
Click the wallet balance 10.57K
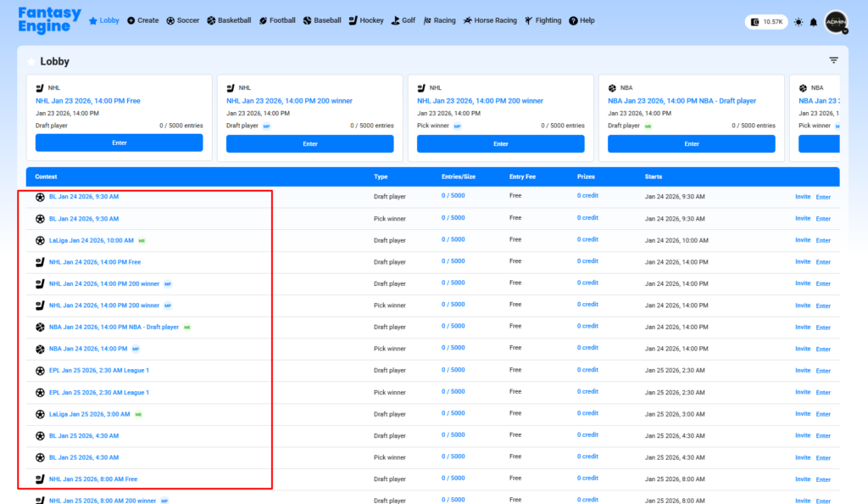tap(765, 21)
